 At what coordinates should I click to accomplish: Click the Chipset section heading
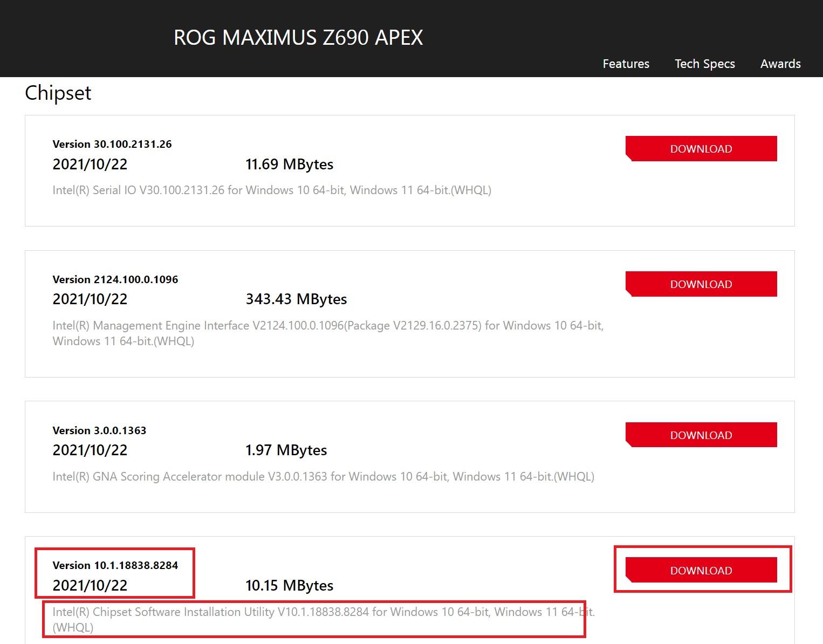click(58, 93)
